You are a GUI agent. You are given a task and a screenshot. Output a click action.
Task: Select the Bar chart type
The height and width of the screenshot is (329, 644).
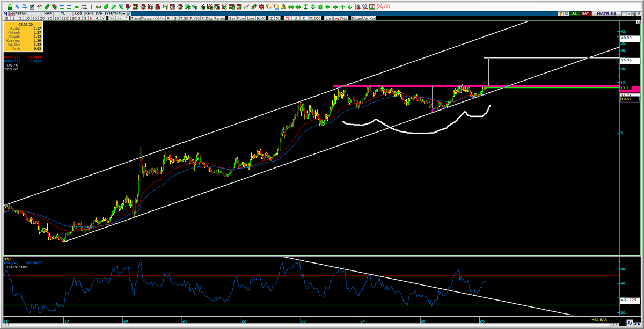coord(232,18)
